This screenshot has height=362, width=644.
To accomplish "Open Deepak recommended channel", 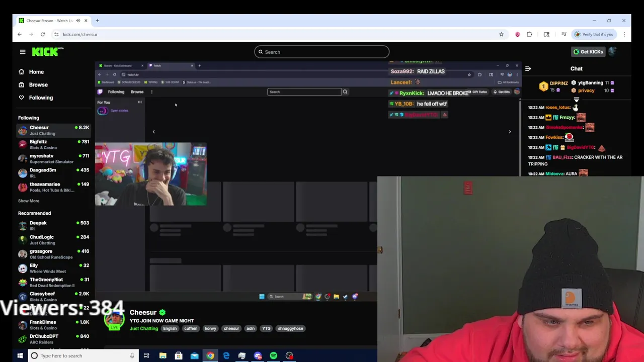I will coord(53,225).
